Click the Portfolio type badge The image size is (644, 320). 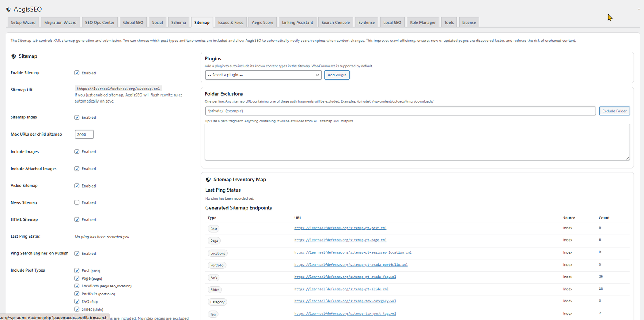click(x=217, y=265)
